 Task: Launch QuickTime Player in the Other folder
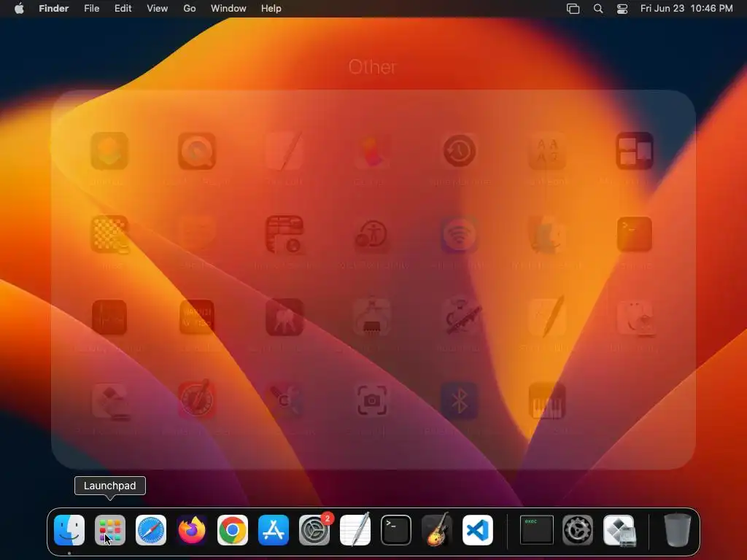tap(197, 151)
